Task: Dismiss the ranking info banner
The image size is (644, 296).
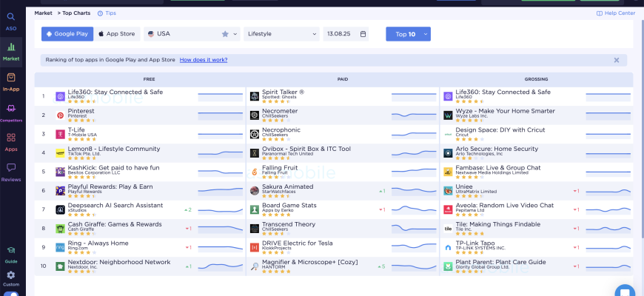Action: click(617, 60)
